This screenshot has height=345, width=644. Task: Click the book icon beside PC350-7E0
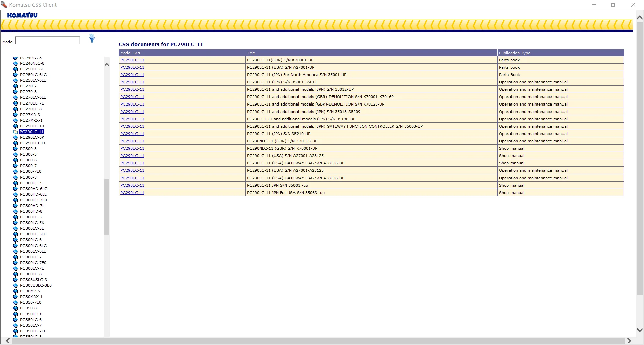(15, 302)
